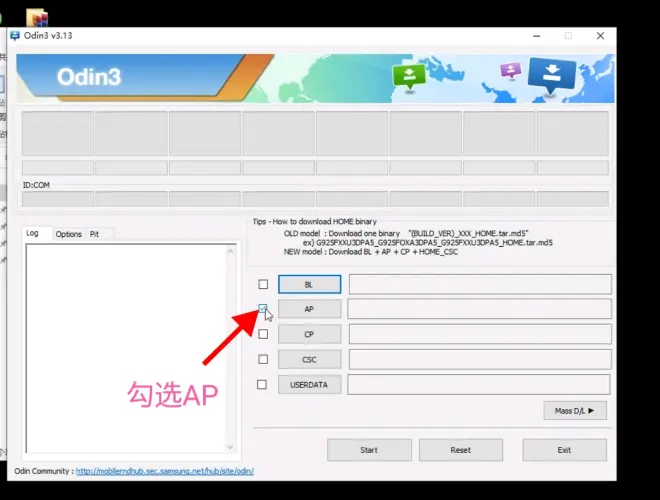
Task: Tick the BL checkbox
Action: click(263, 285)
